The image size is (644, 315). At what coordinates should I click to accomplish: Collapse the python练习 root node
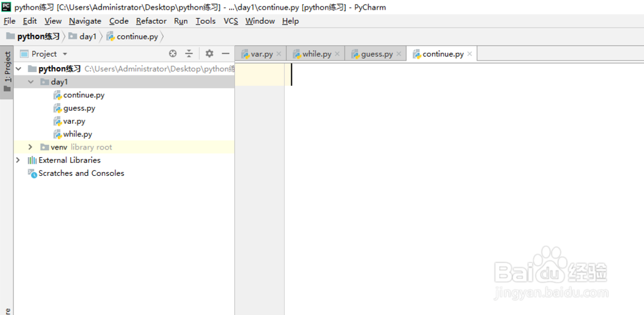coord(17,68)
